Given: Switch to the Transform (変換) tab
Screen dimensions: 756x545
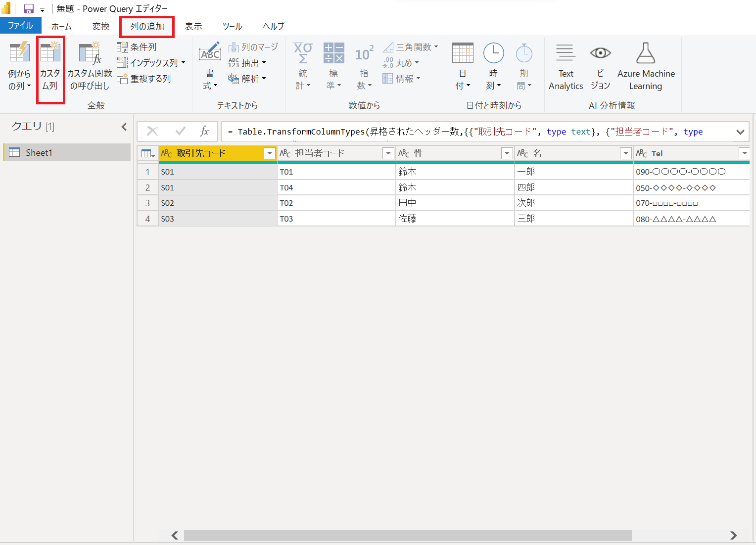Looking at the screenshot, I should 101,26.
